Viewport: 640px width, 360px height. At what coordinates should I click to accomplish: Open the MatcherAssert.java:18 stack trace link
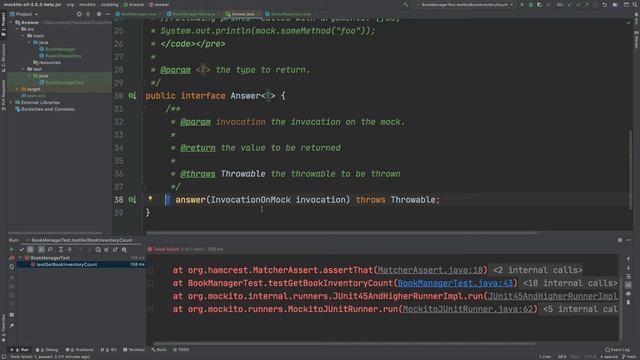coord(430,270)
